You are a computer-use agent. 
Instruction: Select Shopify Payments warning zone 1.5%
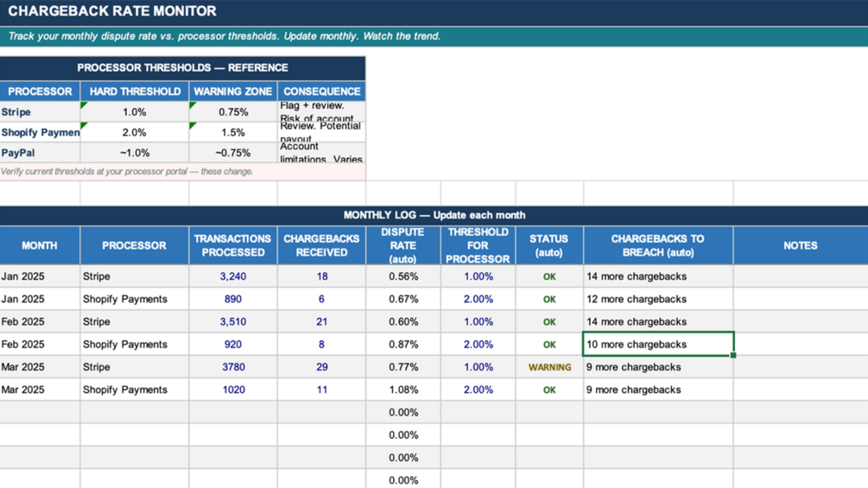233,133
